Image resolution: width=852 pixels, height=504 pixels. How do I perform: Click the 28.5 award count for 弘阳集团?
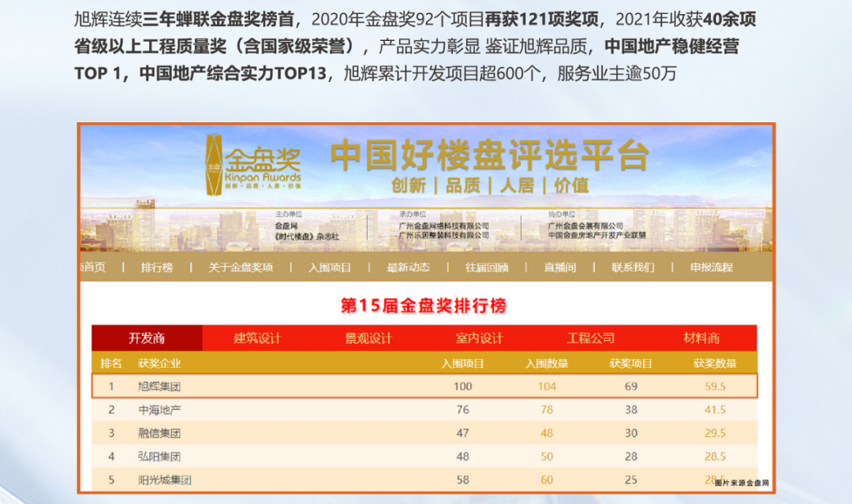pos(715,457)
